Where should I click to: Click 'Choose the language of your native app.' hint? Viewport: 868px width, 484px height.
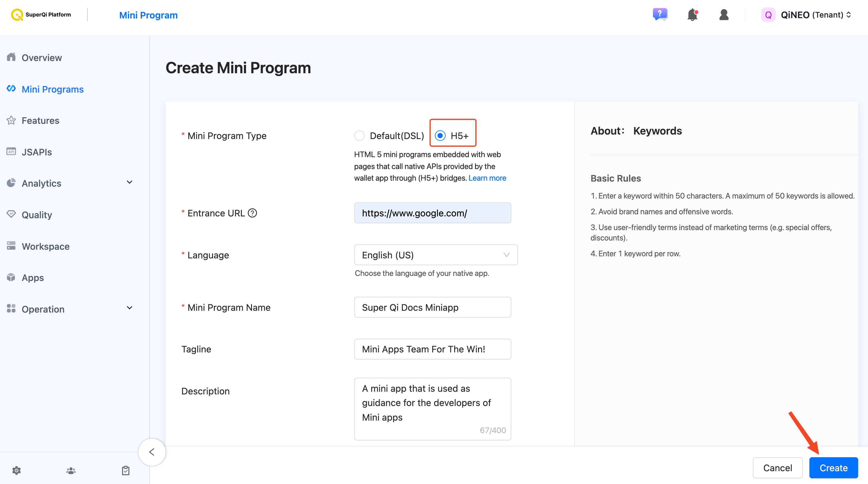coord(422,273)
